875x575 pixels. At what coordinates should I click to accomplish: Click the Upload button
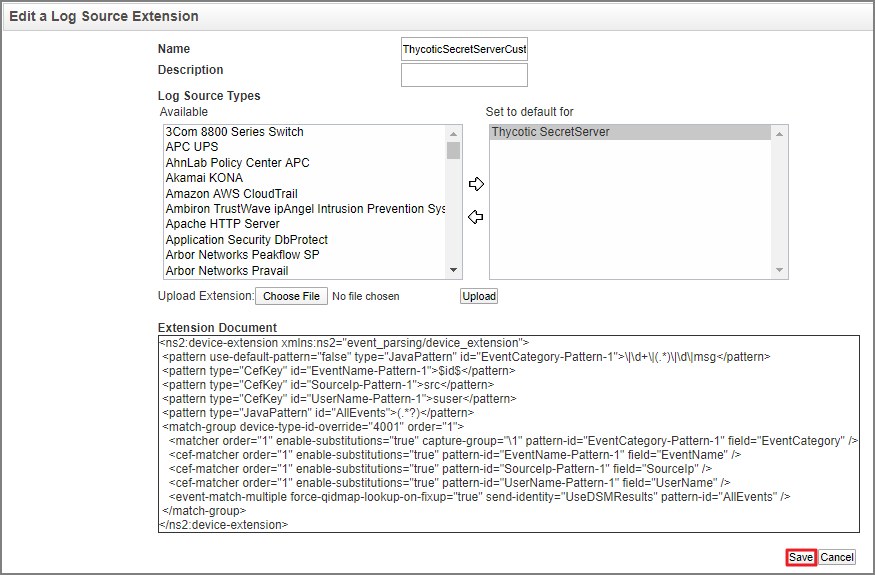(x=479, y=296)
